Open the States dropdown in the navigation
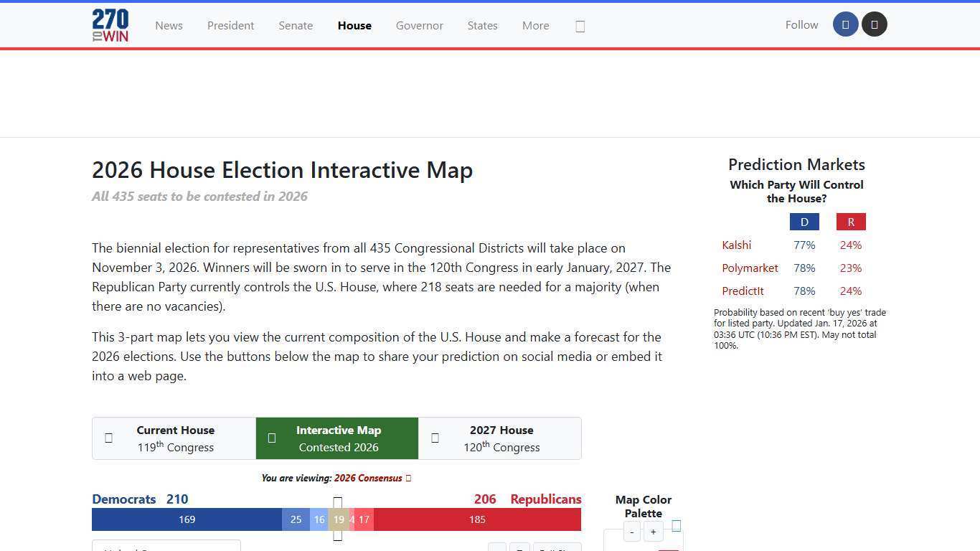 (482, 25)
